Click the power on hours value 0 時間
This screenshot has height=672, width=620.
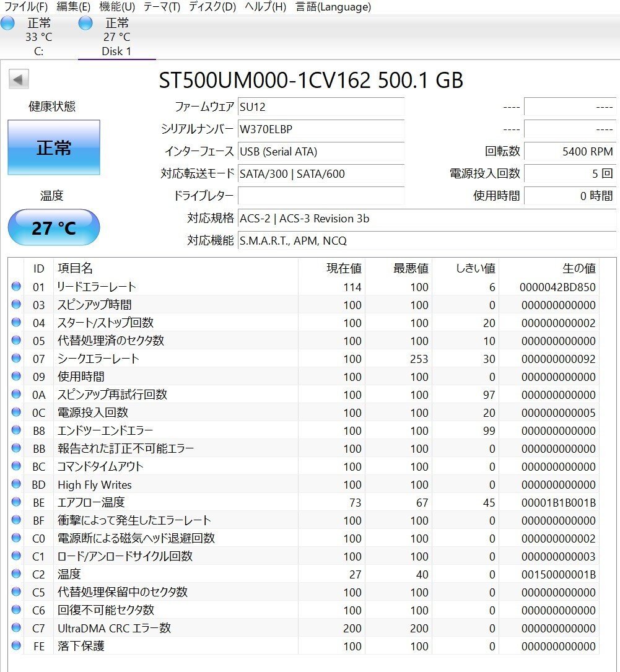tap(570, 196)
